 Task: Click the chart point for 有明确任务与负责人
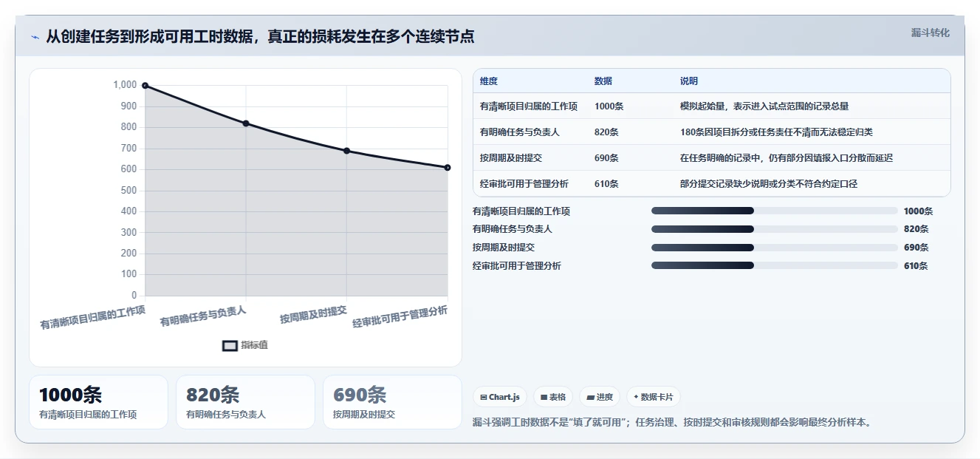(x=246, y=123)
